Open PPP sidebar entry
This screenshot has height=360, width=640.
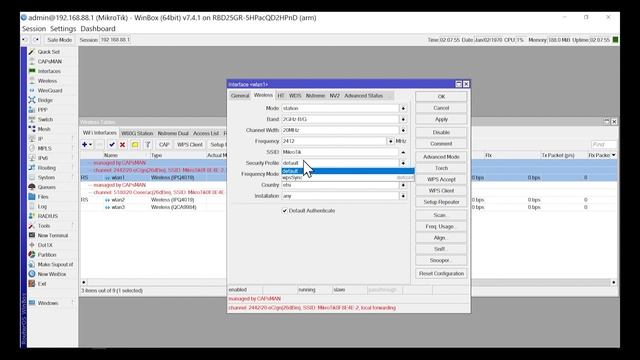coord(42,110)
